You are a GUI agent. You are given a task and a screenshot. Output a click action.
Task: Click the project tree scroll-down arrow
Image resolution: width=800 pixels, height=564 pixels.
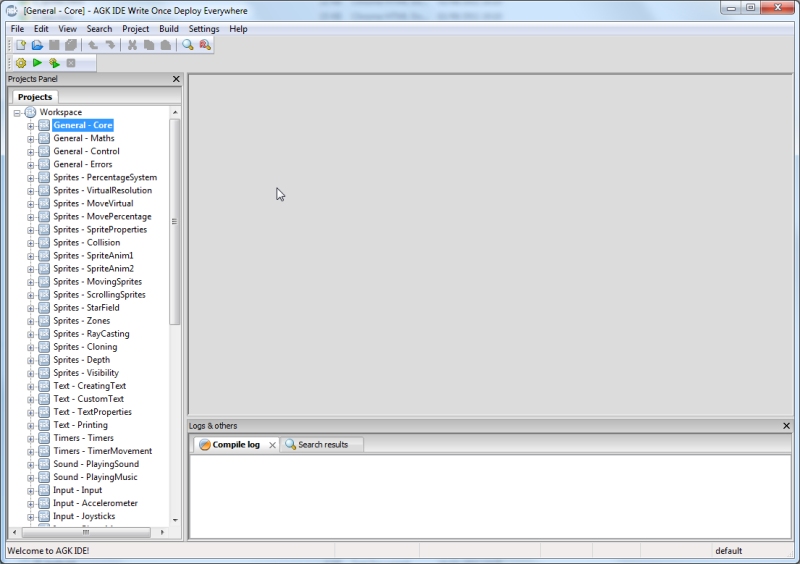click(x=175, y=520)
